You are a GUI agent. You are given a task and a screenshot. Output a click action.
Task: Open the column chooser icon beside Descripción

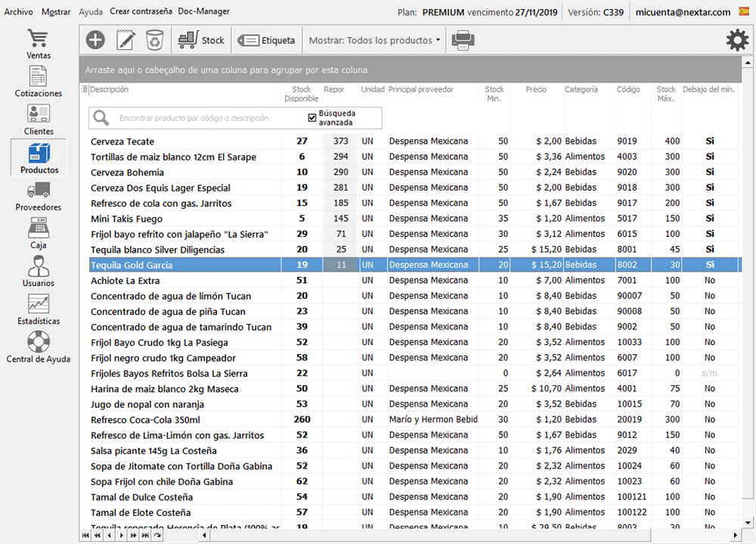[85, 90]
